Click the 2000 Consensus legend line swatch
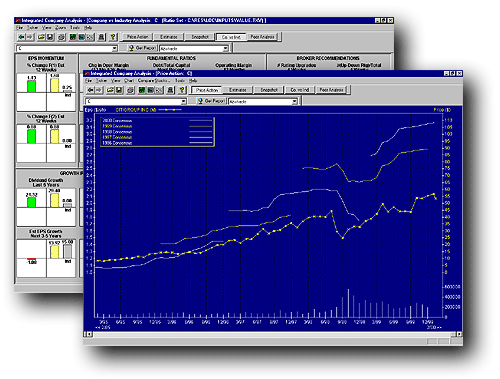500x379 pixels. 201,121
